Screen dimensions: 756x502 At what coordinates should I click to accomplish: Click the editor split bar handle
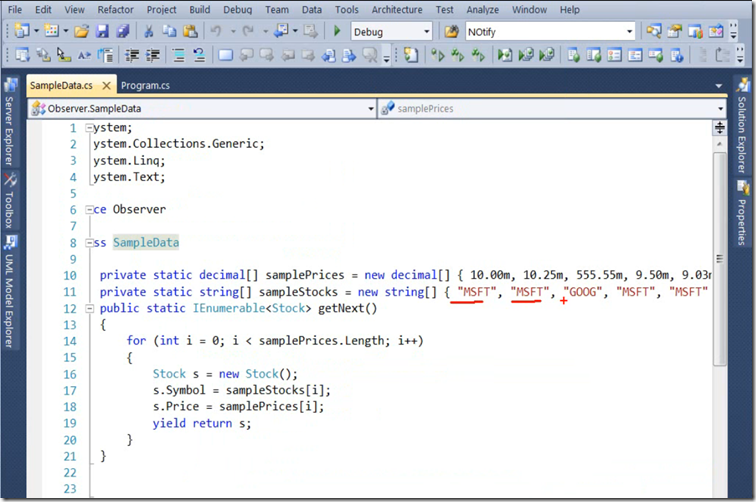point(719,127)
